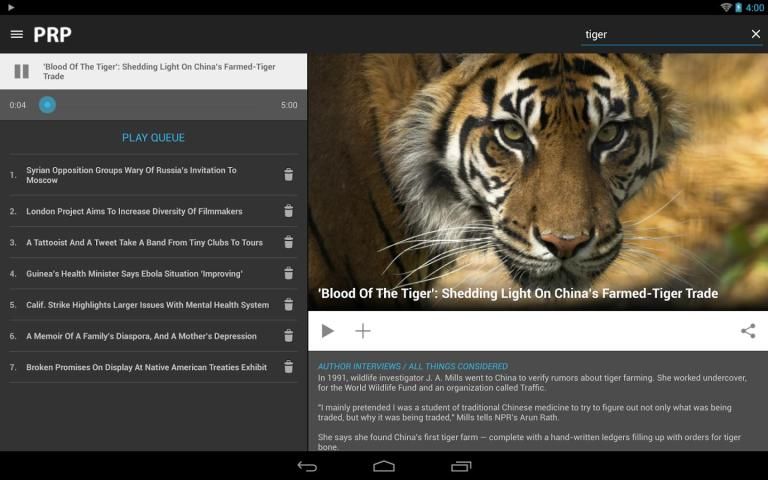Screen dimensions: 768x480
Task: Open Author Interviews / All Things Considered link
Action: 412,366
